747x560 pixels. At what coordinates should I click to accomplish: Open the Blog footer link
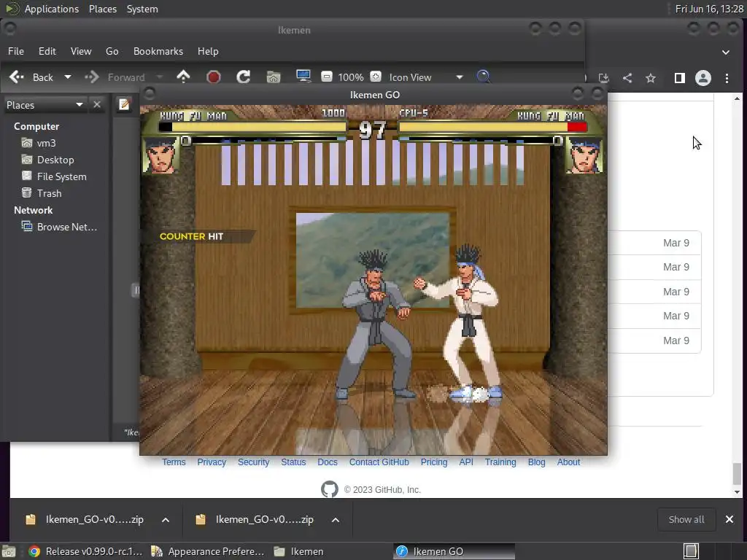[x=536, y=462]
